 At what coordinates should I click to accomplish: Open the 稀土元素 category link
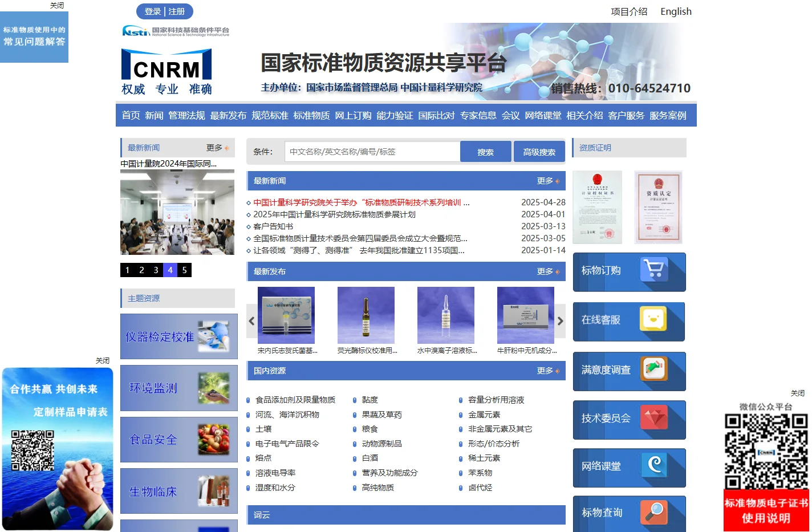point(484,458)
